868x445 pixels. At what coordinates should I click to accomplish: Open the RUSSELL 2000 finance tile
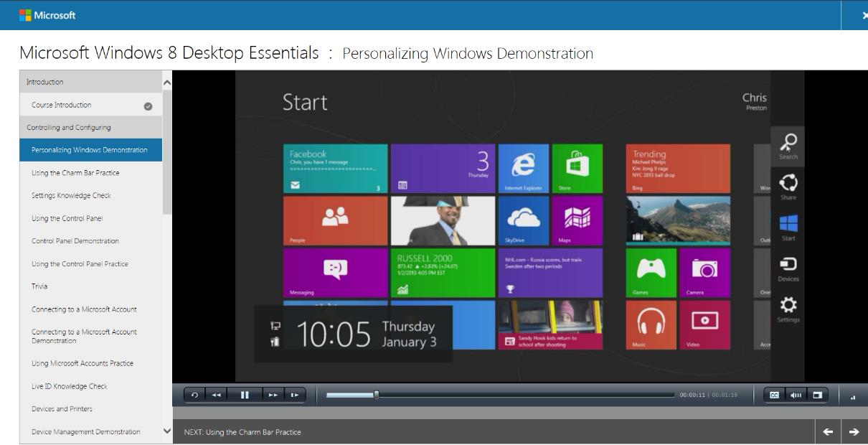[443, 273]
